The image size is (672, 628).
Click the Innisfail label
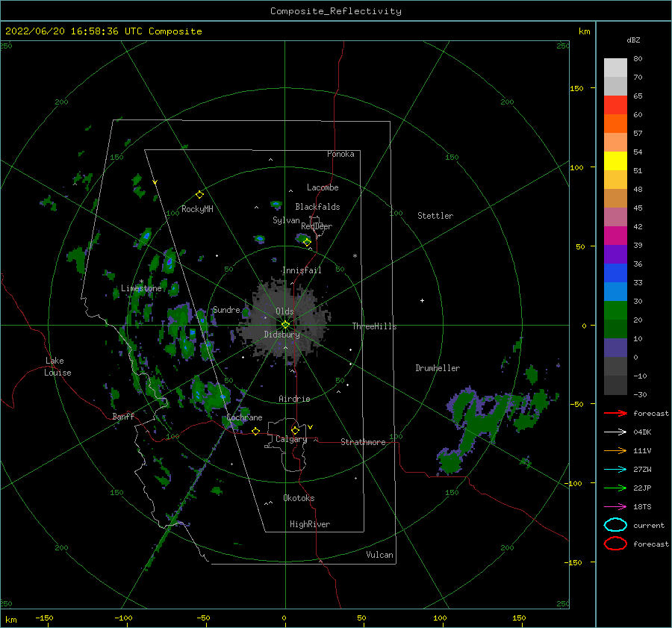[302, 270]
